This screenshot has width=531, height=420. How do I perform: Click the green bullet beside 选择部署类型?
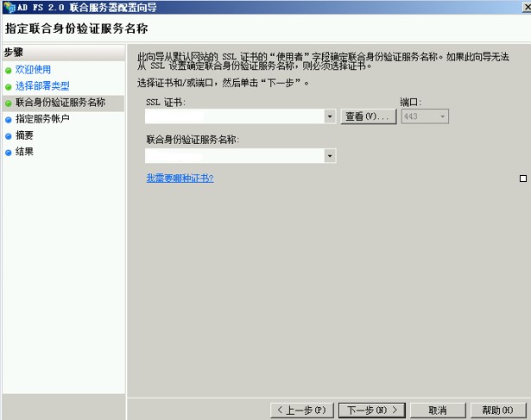[x=9, y=86]
